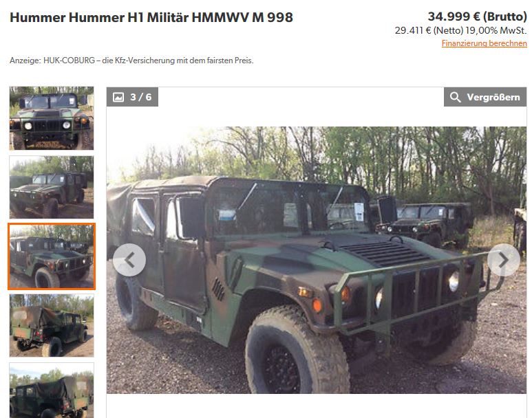Image resolution: width=532 pixels, height=418 pixels.
Task: Click the 34.999 € Brutto price
Action: 478,16
